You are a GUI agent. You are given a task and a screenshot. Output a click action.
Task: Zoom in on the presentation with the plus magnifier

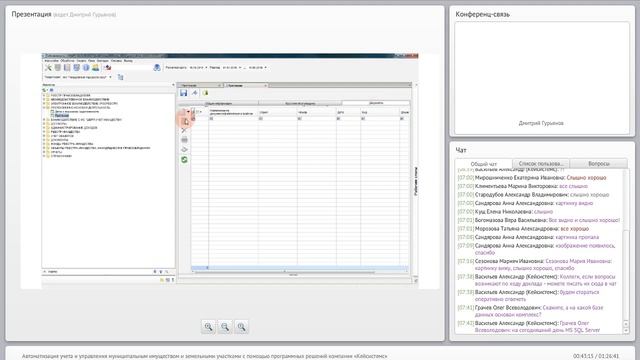click(x=209, y=327)
